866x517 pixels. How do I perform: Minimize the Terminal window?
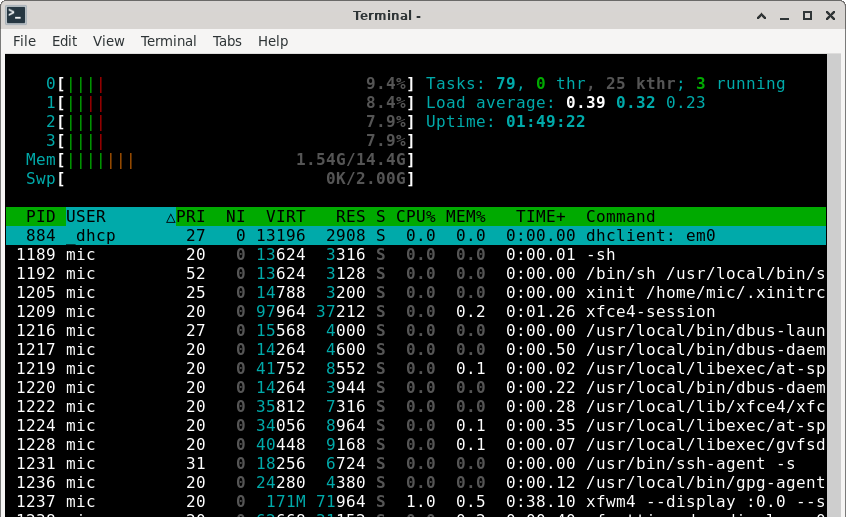[x=783, y=15]
